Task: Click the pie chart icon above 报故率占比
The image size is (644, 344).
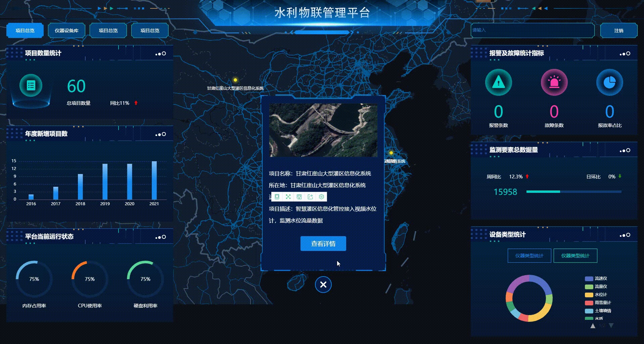Action: point(609,82)
